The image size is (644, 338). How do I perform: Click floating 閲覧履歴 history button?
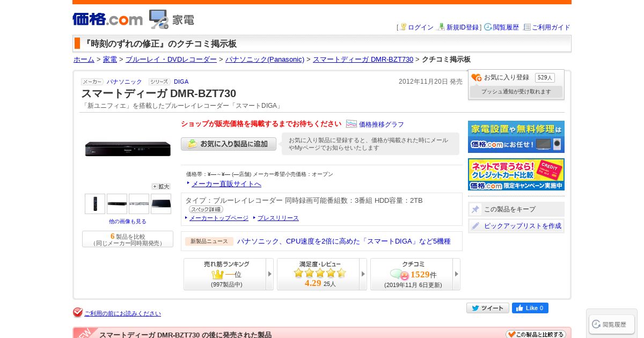coord(612,324)
